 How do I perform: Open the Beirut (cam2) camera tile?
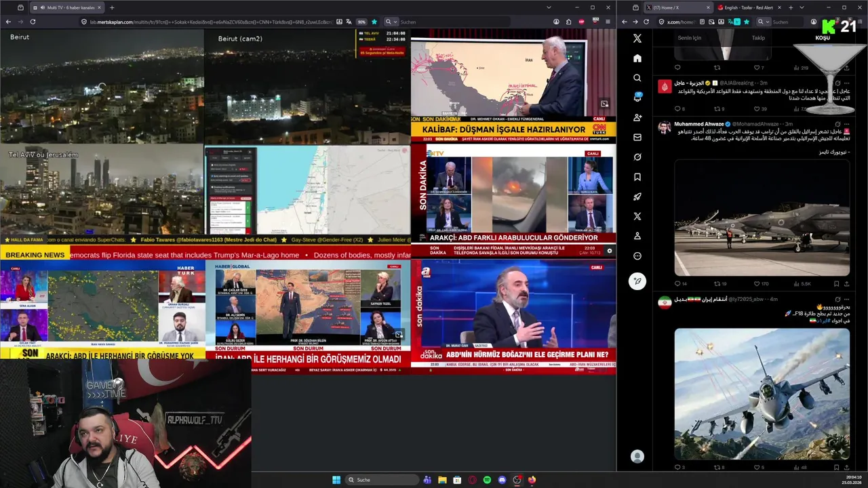pyautogui.click(x=307, y=86)
